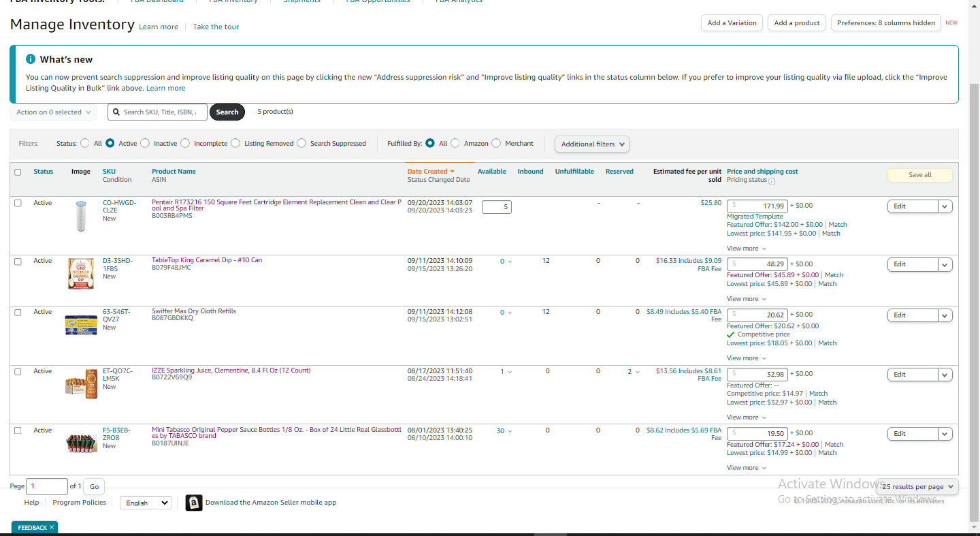Screen dimensions: 980x536
Task: Close the FEEDBACK tab with its X
Action: (x=52, y=528)
